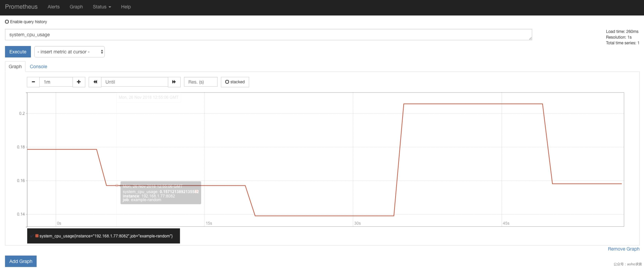Enable the query history checkbox
The width and height of the screenshot is (644, 268).
tap(7, 22)
